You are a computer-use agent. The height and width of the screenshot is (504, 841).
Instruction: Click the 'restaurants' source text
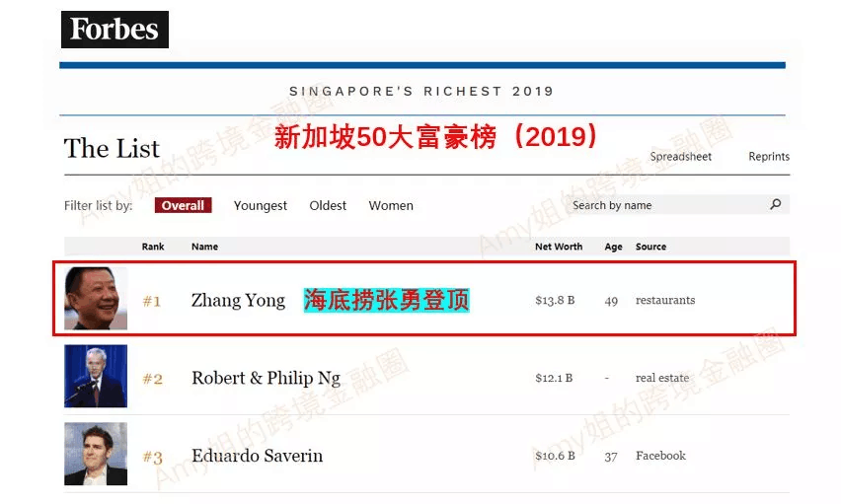click(x=665, y=300)
